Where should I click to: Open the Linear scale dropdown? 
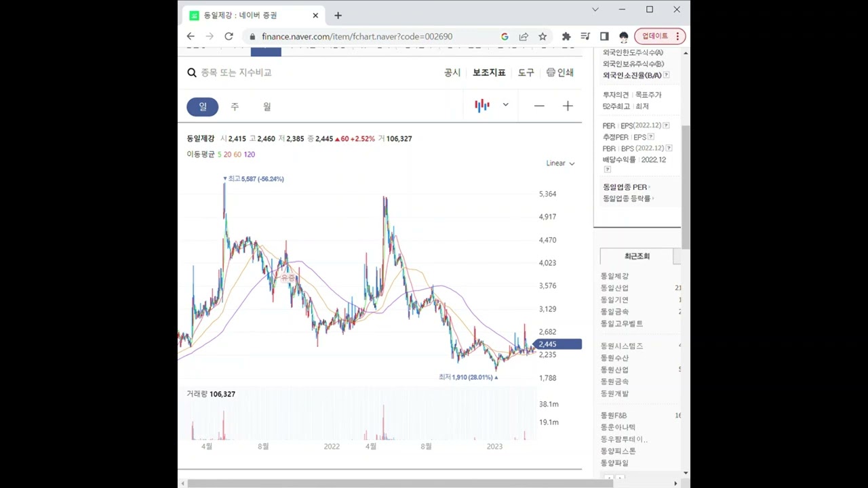click(560, 163)
